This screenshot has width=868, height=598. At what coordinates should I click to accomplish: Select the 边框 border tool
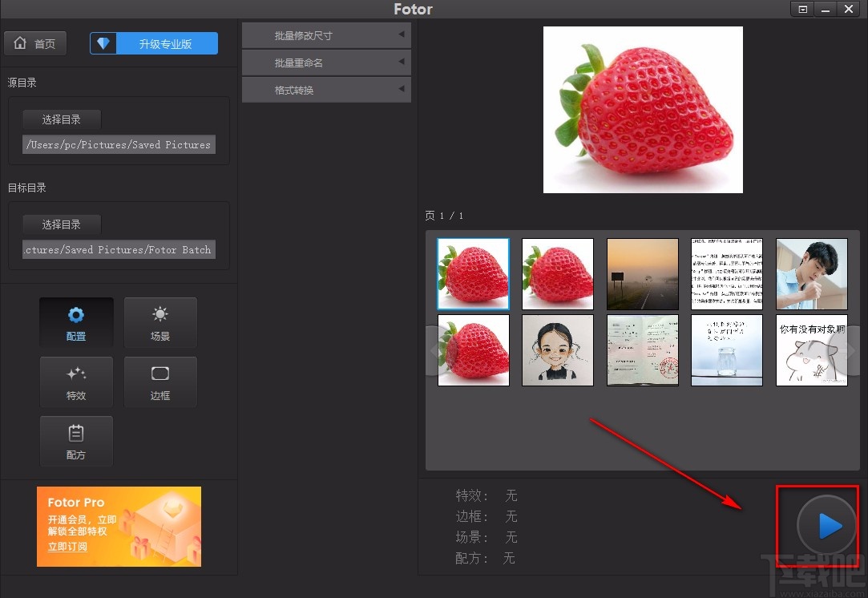click(x=160, y=382)
